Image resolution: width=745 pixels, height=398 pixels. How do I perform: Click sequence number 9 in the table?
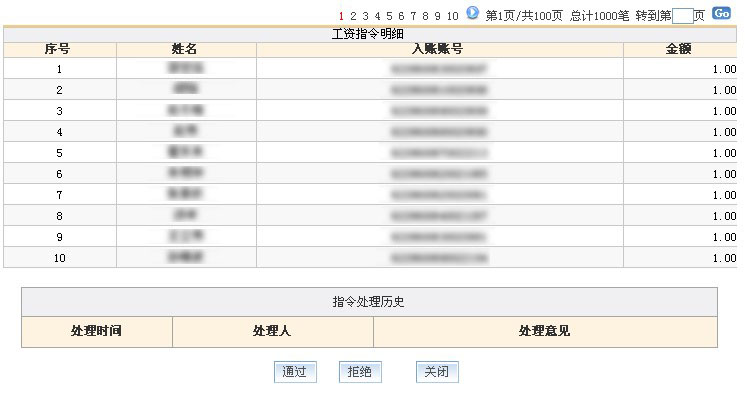tap(59, 237)
